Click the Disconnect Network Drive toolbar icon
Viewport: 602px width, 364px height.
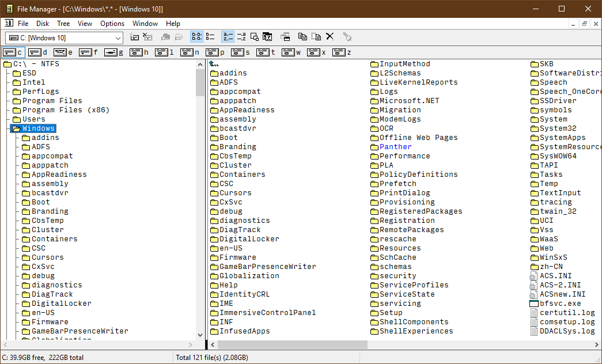[x=148, y=36]
